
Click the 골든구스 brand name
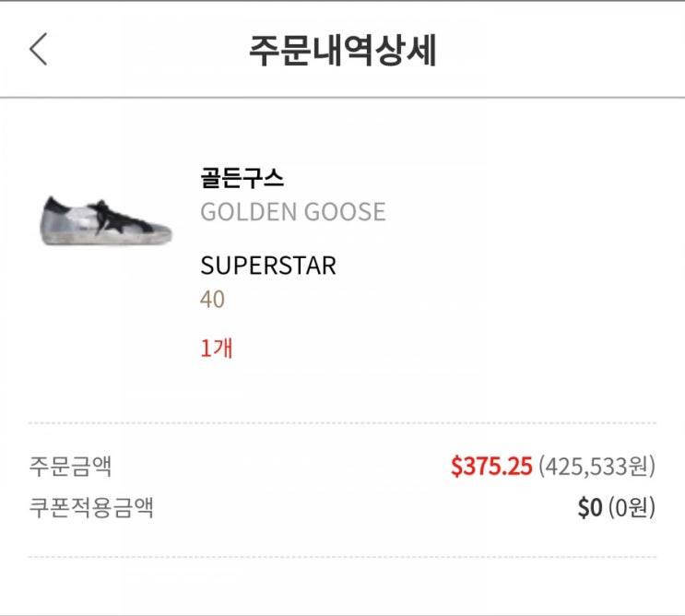[242, 178]
